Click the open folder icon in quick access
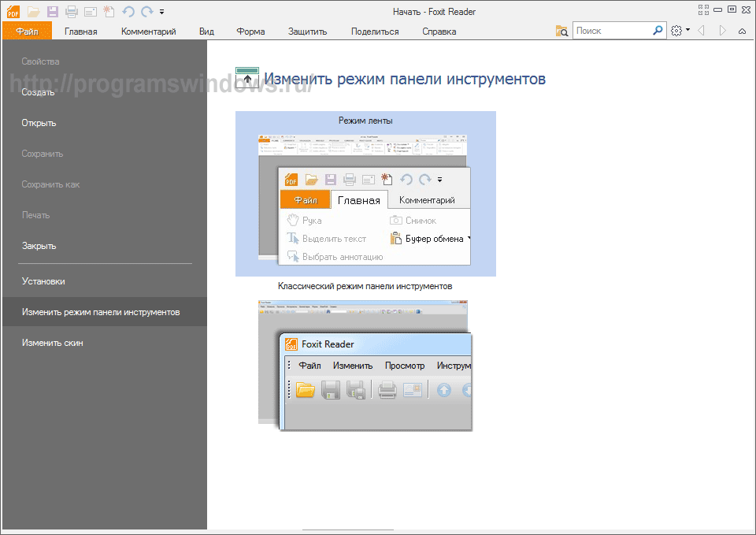The width and height of the screenshot is (756, 535). pos(33,12)
